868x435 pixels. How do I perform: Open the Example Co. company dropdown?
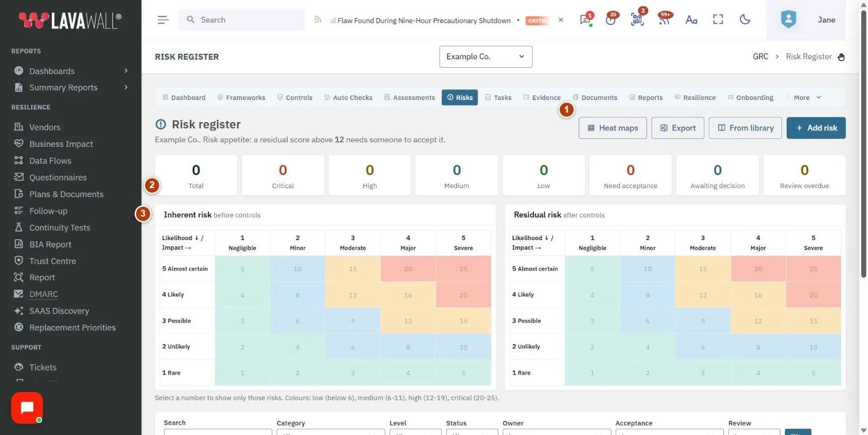(485, 56)
